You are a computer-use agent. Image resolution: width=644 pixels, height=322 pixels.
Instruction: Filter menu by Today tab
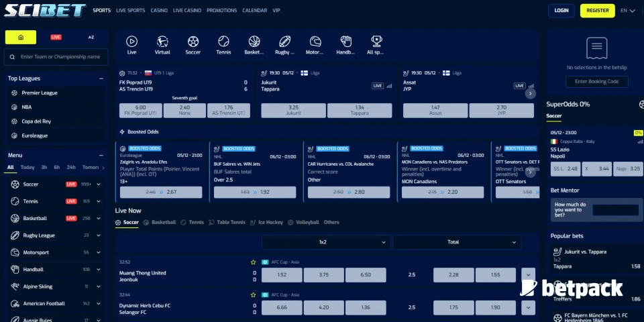click(x=28, y=168)
